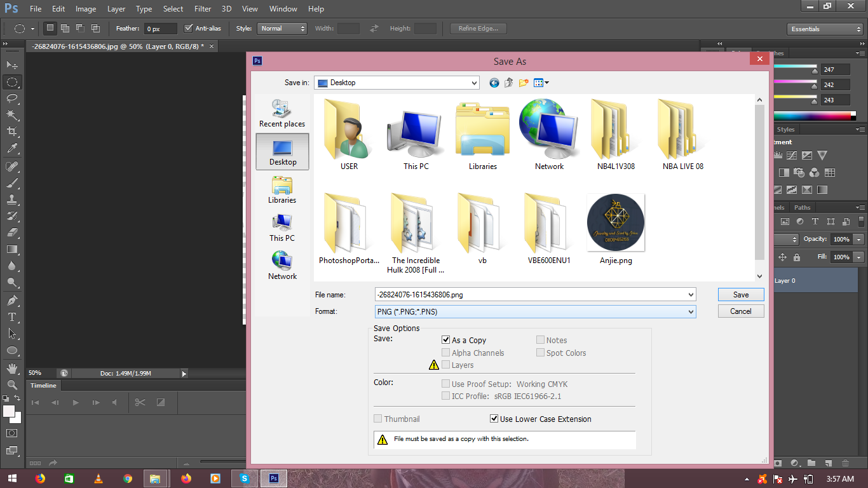Select the Ellipse shape tool
This screenshot has height=488, width=868.
[x=12, y=350]
